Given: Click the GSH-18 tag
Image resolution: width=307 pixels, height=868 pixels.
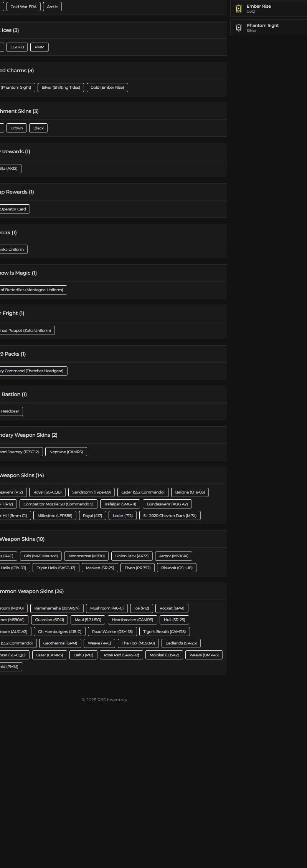Looking at the screenshot, I should [17, 47].
